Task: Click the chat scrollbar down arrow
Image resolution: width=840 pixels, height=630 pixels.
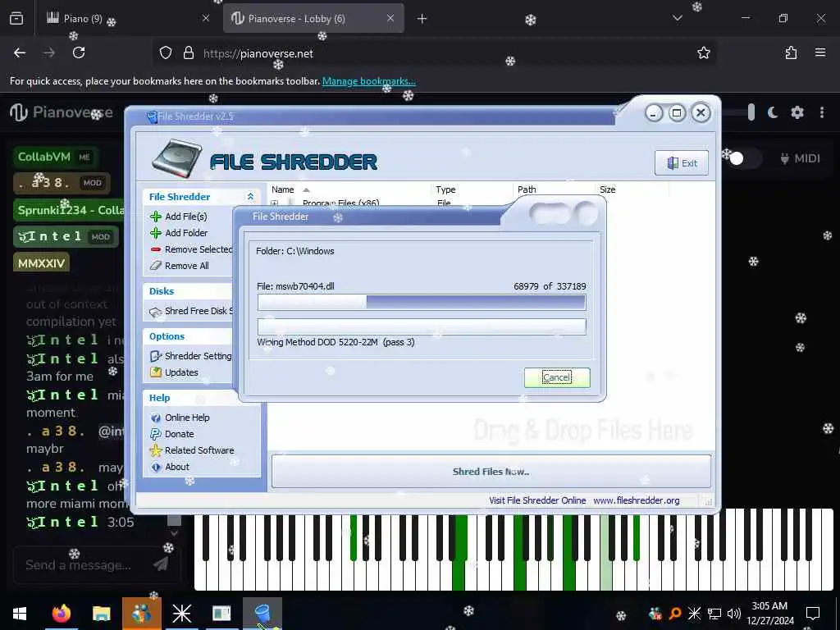Action: 174,533
